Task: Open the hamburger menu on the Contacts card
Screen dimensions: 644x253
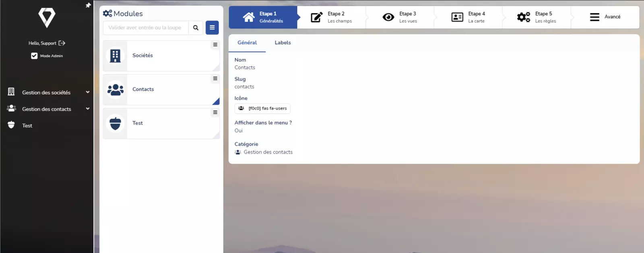Action: click(x=215, y=79)
